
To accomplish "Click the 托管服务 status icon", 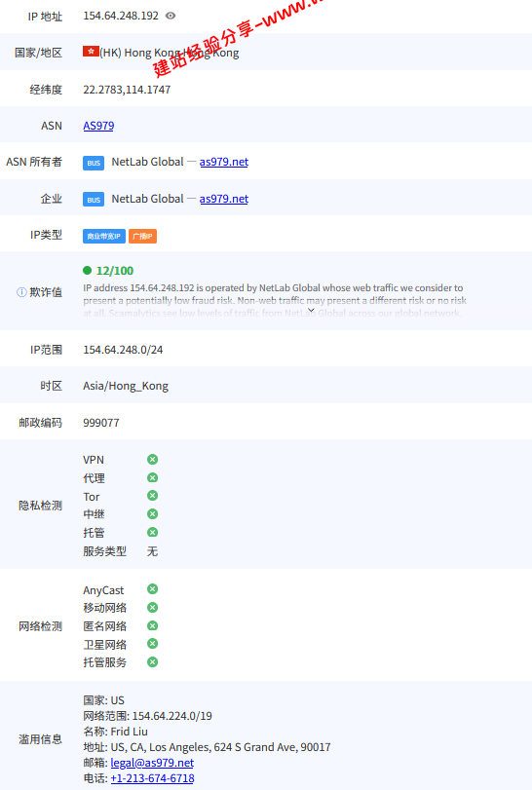I will [153, 662].
